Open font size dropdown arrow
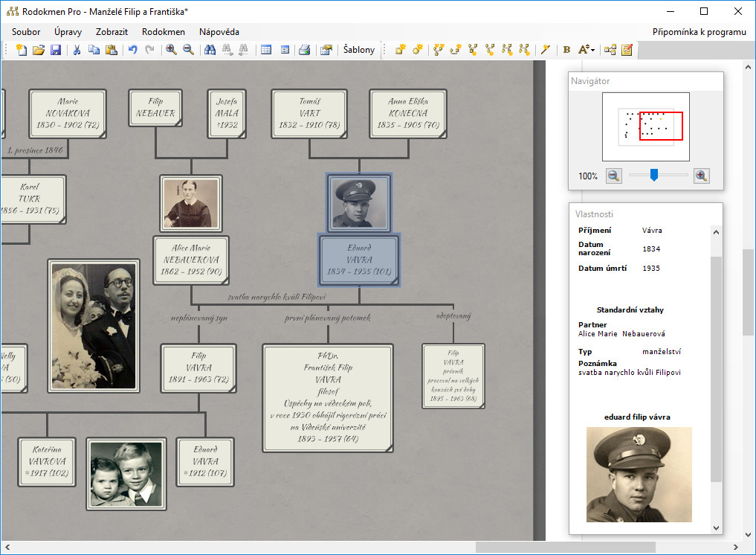The height and width of the screenshot is (555, 756). pos(592,50)
